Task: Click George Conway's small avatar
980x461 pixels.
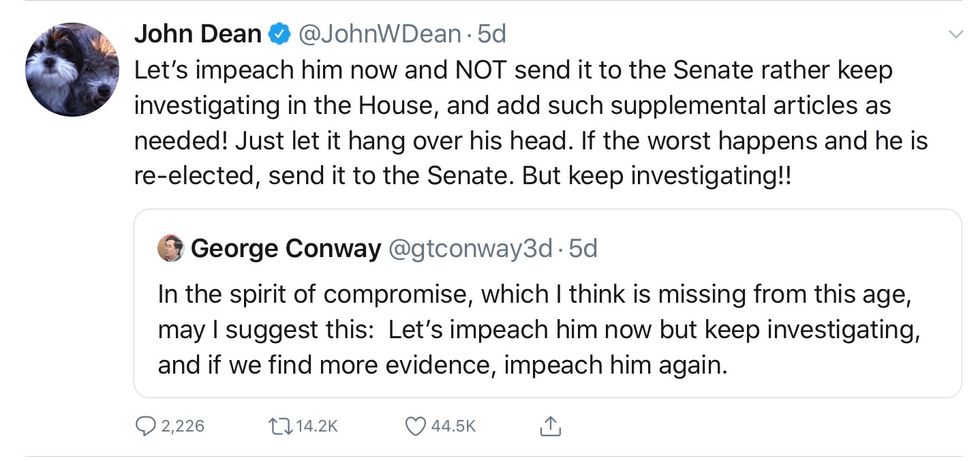Action: tap(170, 248)
